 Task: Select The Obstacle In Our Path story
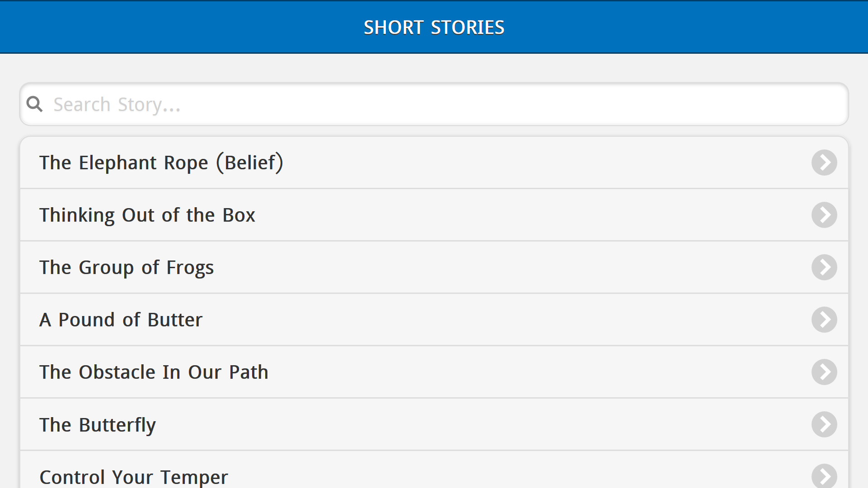click(154, 372)
